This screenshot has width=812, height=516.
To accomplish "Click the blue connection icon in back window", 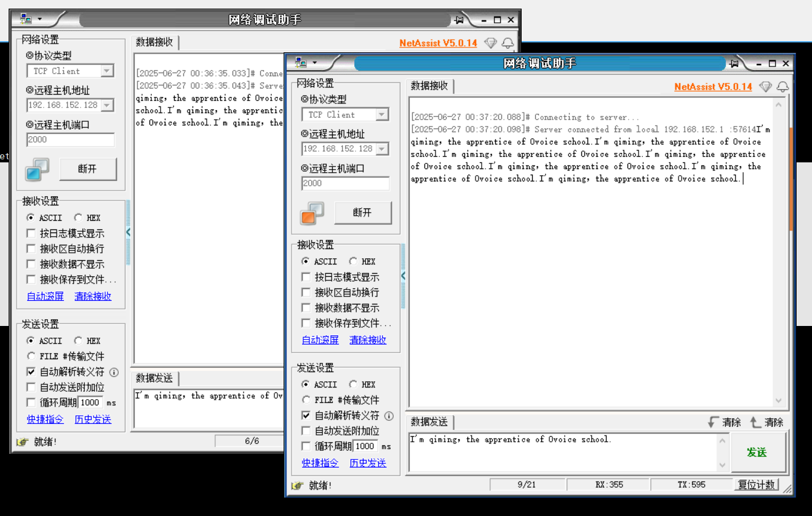I will tap(37, 170).
